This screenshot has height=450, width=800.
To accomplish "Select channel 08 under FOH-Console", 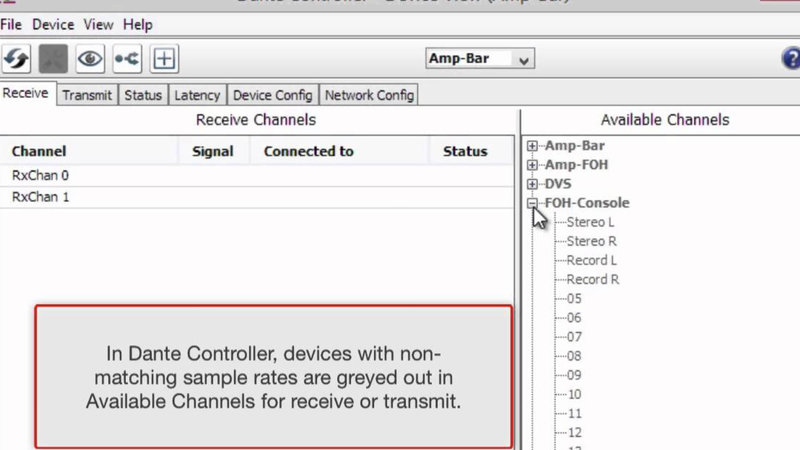I will (x=574, y=356).
